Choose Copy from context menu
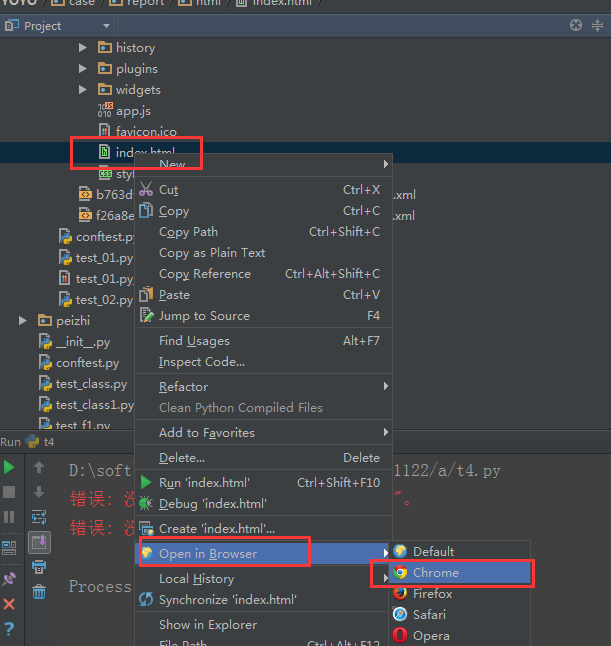The height and width of the screenshot is (646, 611). [x=264, y=211]
